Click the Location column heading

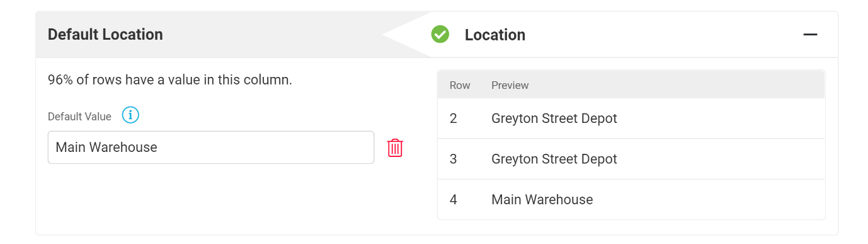click(495, 35)
